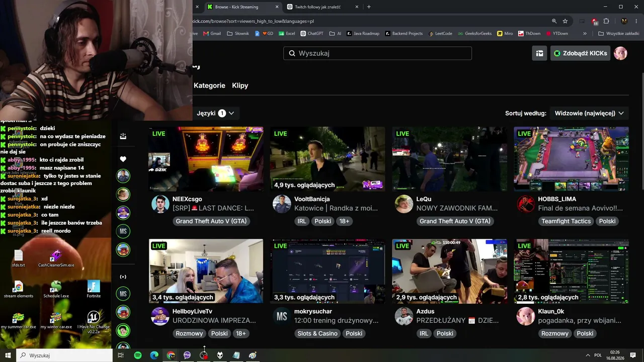Open the Gmail bookmark

coord(212,34)
